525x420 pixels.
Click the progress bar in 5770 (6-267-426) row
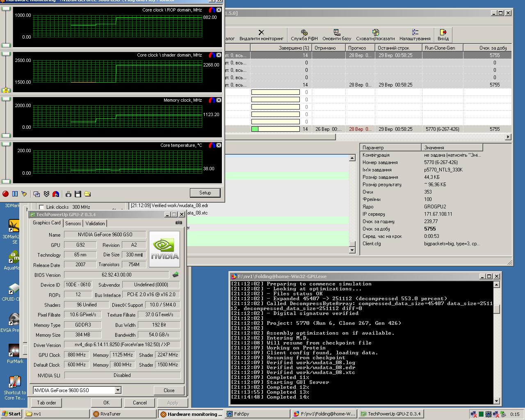pos(275,129)
